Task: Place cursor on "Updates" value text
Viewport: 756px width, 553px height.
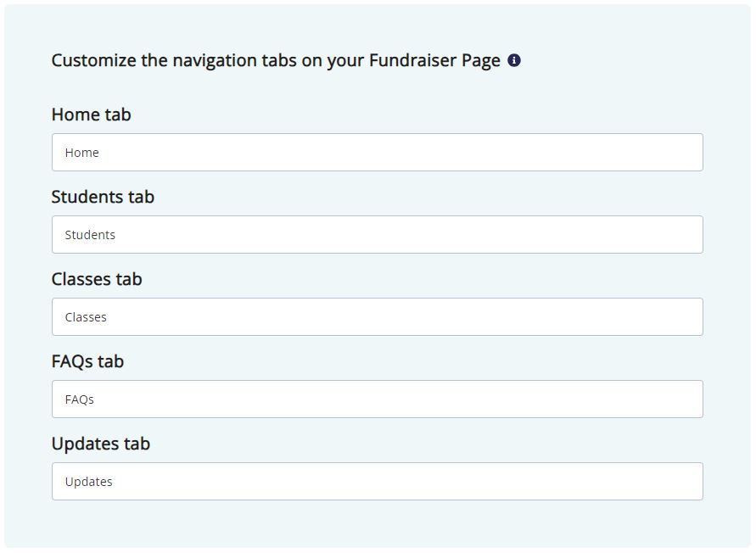Action: tap(88, 482)
